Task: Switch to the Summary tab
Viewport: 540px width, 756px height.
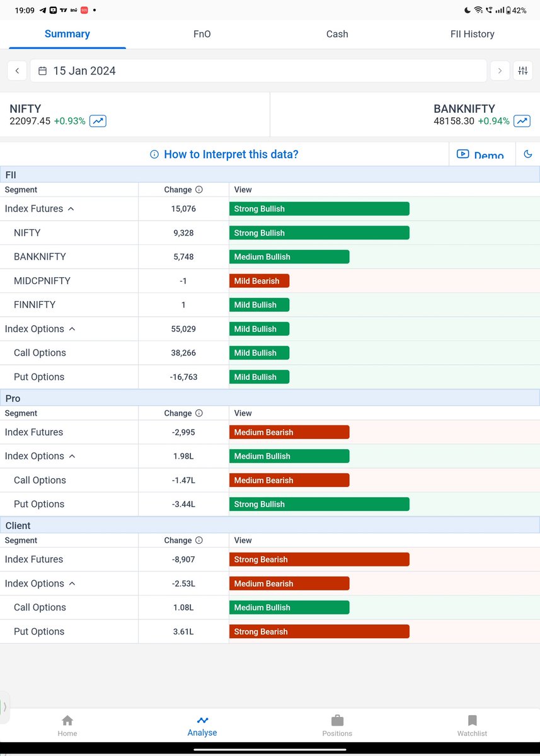Action: point(67,34)
